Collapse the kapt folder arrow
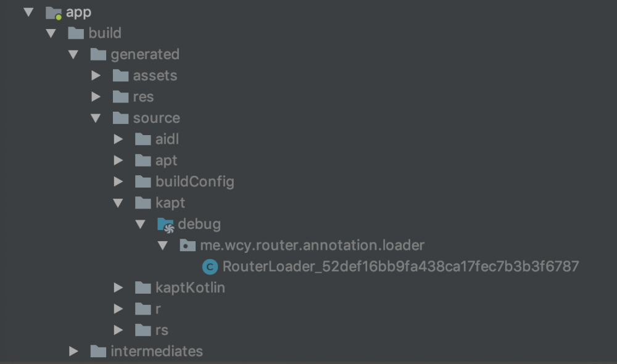The image size is (617, 364). coord(118,203)
